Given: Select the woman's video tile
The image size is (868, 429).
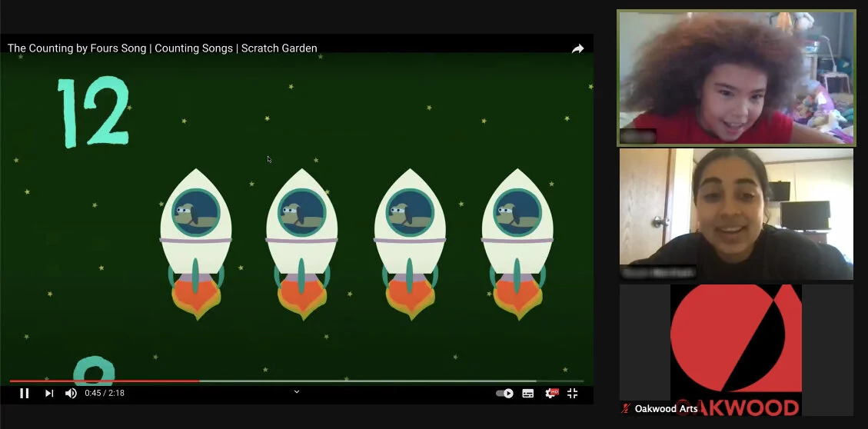Looking at the screenshot, I should 737,214.
